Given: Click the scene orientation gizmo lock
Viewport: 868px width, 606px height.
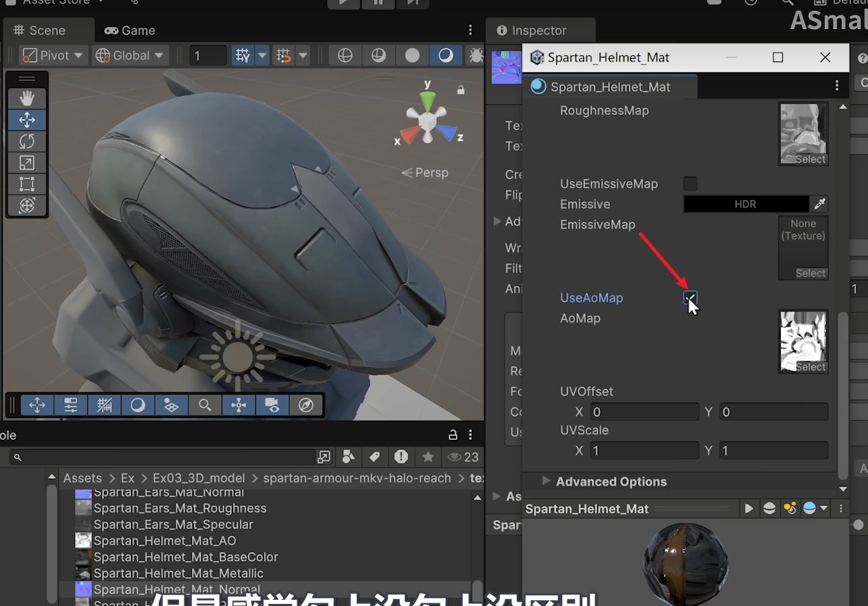Looking at the screenshot, I should (x=461, y=90).
